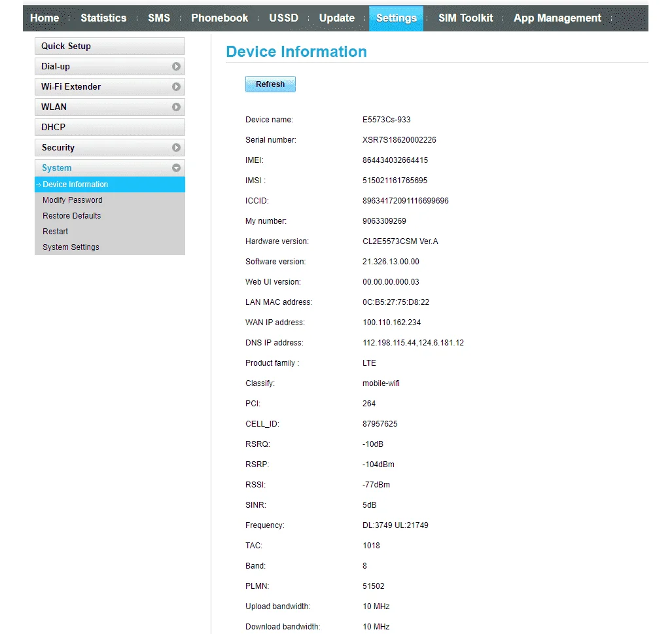The width and height of the screenshot is (672, 634).
Task: Expand the Dial-up arrow icon
Action: [176, 67]
